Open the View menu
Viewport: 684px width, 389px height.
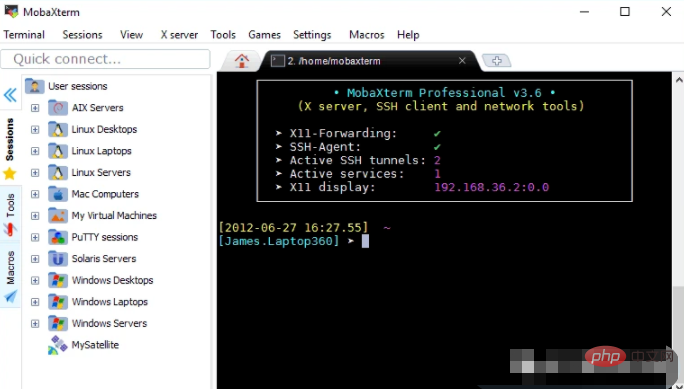point(131,35)
